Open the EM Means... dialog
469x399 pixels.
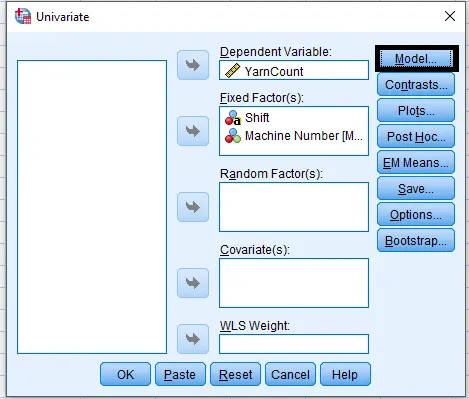point(416,162)
